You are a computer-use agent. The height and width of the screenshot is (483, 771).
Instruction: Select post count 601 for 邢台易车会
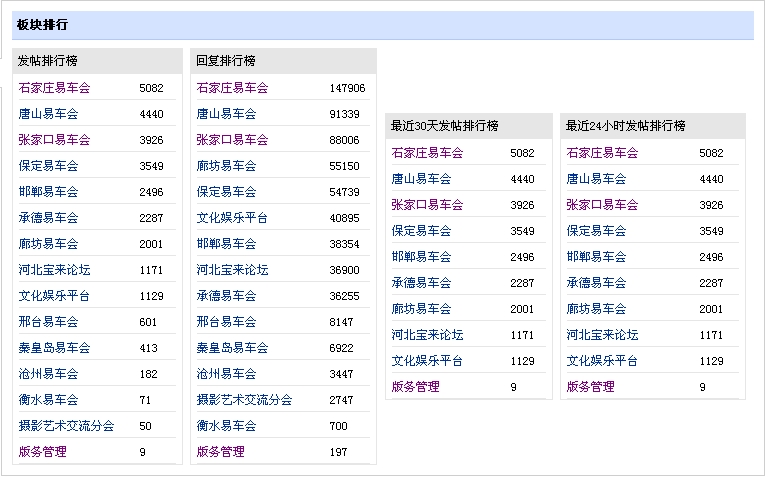coord(148,323)
